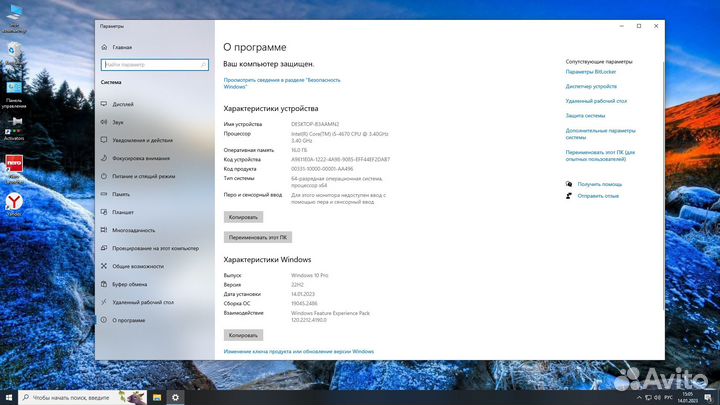The width and height of the screenshot is (720, 405).
Task: Click the Переименовать этот ПК button
Action: pyautogui.click(x=258, y=237)
